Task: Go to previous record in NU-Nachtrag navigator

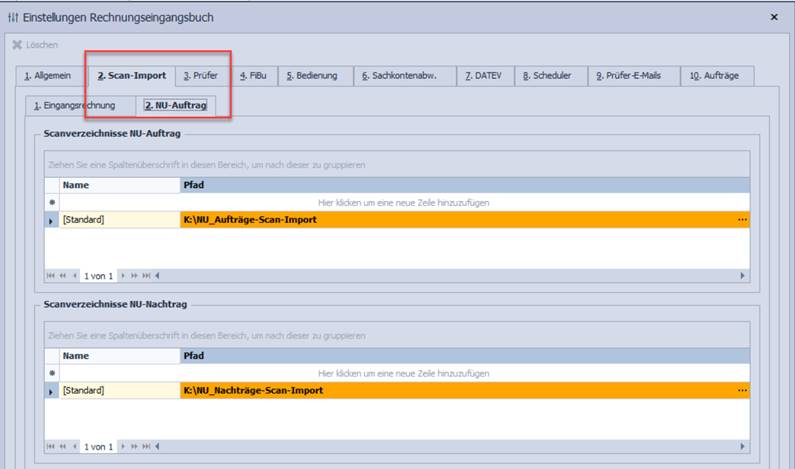Action: [x=74, y=445]
